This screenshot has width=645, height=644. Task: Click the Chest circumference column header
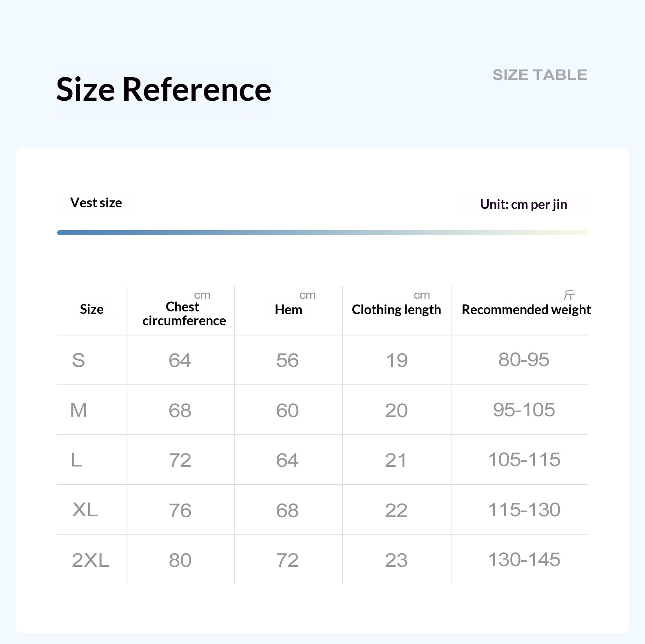[x=184, y=313]
